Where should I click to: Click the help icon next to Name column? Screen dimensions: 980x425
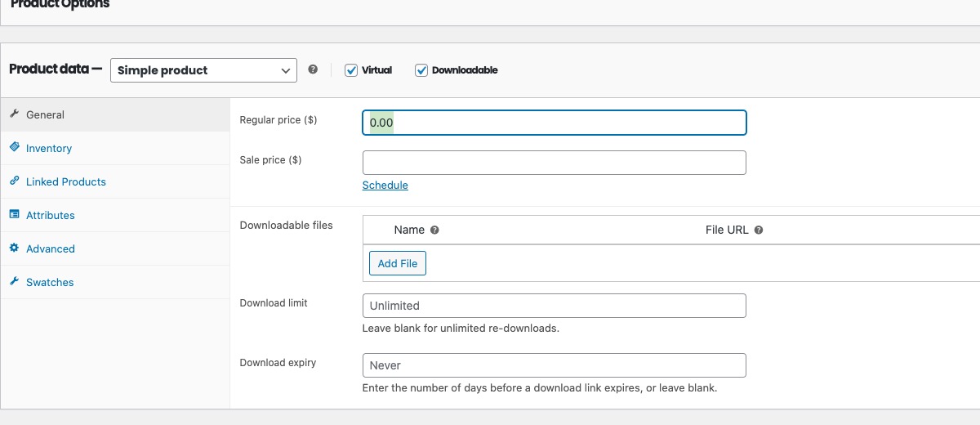(x=434, y=230)
